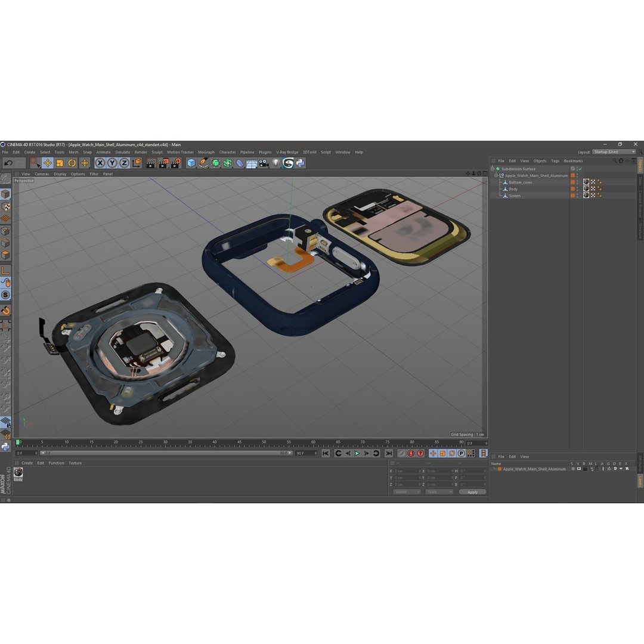This screenshot has width=644, height=644.
Task: Toggle Parameter keyframe recording P button
Action: pyautogui.click(x=461, y=453)
